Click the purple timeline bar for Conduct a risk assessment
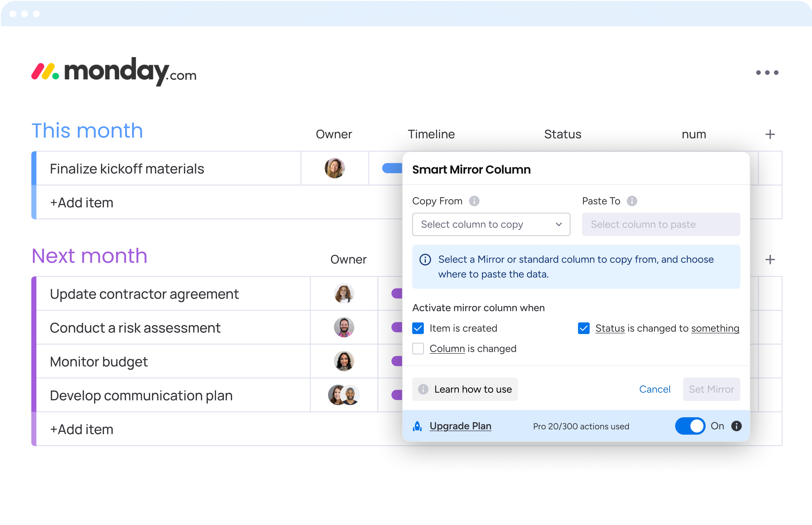This screenshot has height=525, width=812. pyautogui.click(x=397, y=327)
